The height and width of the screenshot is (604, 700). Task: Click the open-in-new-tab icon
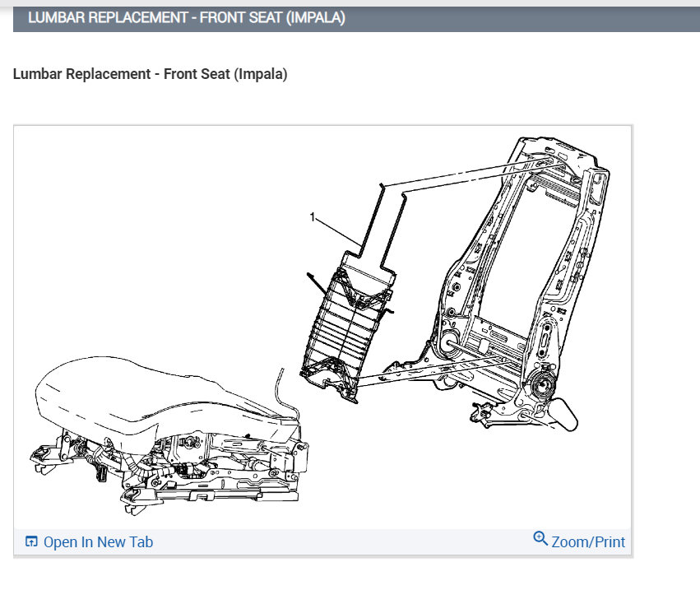click(x=31, y=541)
